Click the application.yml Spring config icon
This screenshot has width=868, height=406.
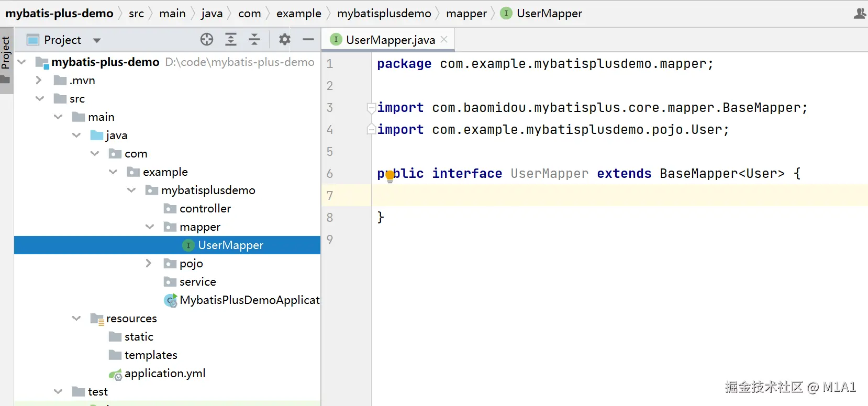[115, 374]
